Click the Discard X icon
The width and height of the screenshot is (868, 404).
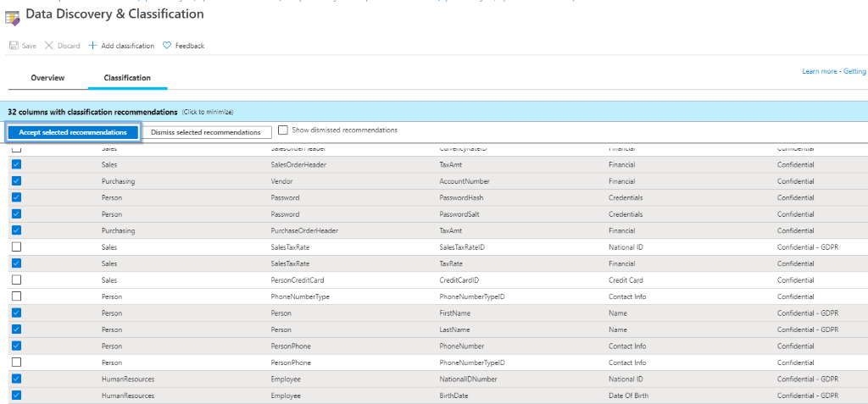tap(48, 46)
